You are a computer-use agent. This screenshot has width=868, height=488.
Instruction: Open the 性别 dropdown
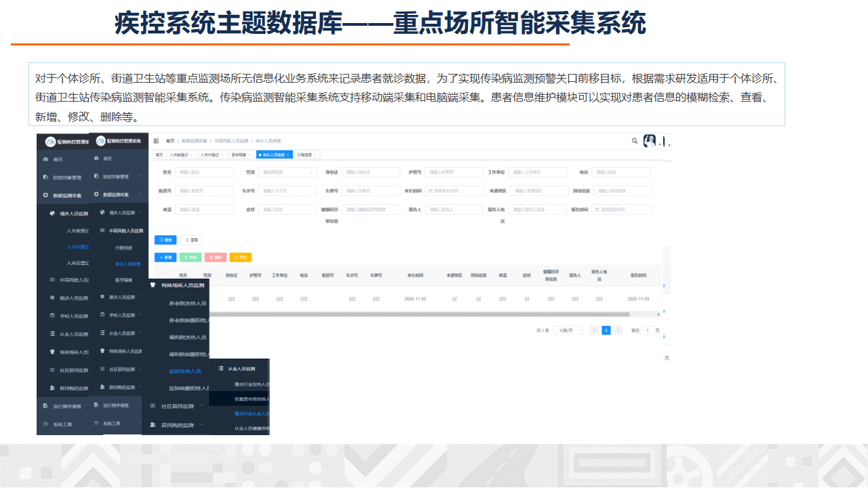pos(288,172)
